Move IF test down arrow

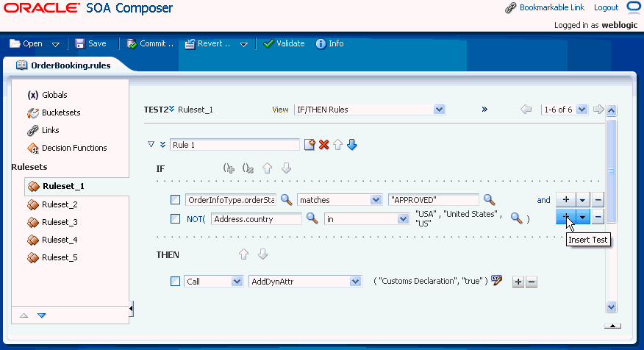286,168
